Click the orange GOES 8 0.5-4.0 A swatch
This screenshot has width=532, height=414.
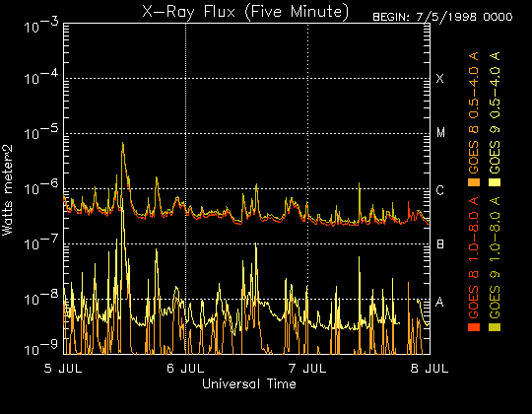click(x=474, y=182)
